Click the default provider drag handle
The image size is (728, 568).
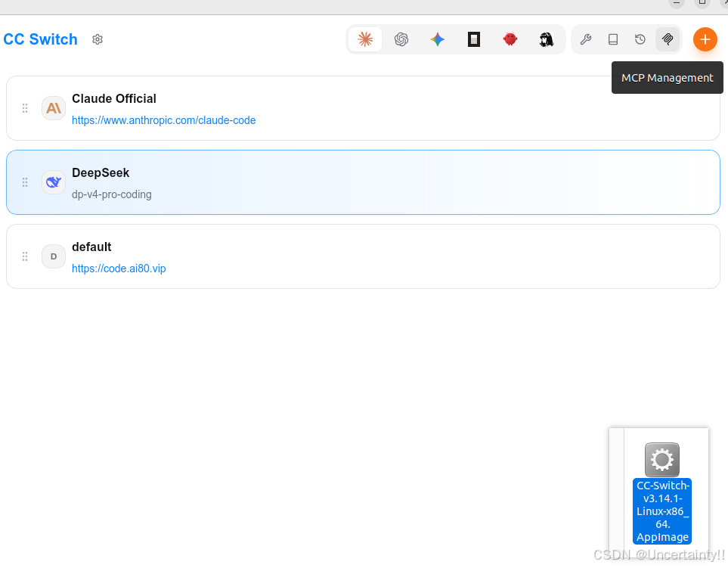(x=25, y=256)
